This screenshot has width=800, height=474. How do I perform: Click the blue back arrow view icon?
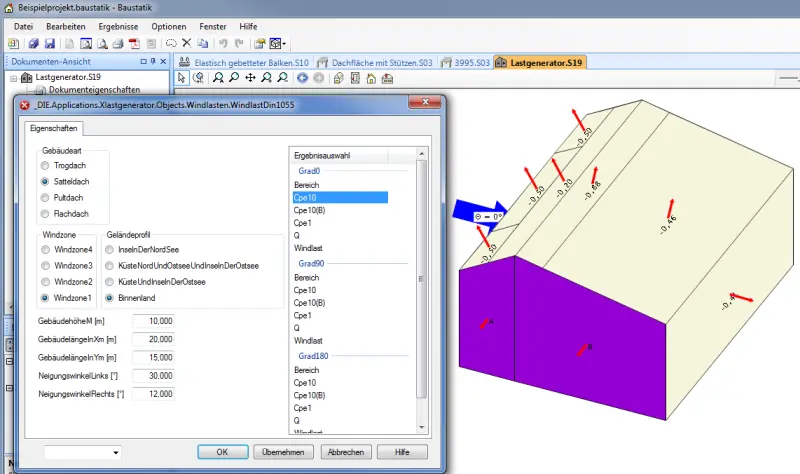coord(303,78)
